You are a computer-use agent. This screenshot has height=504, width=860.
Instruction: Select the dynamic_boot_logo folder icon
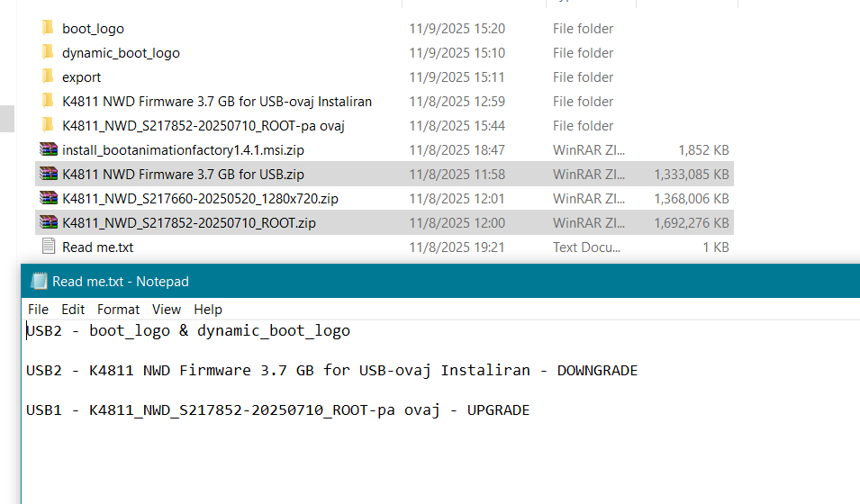coord(48,52)
